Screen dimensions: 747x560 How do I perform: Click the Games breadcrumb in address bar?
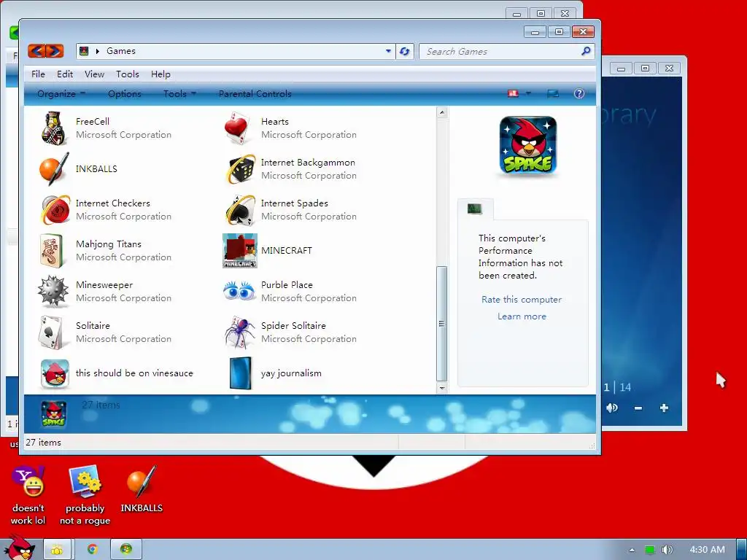click(121, 51)
